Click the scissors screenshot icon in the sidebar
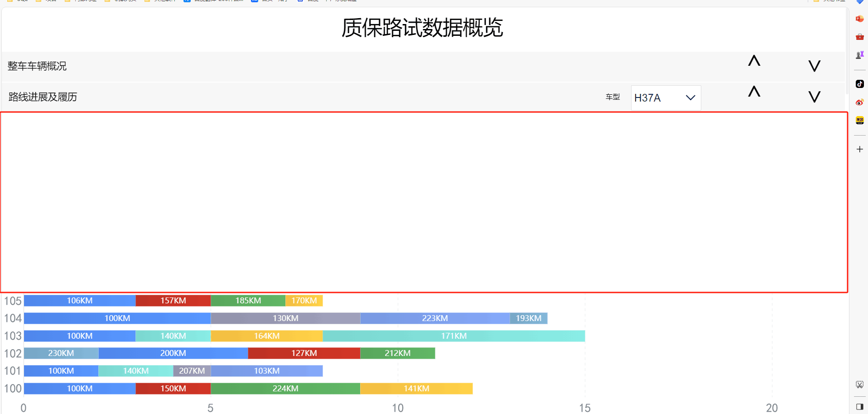Viewport: 868px width, 414px height. [x=859, y=385]
